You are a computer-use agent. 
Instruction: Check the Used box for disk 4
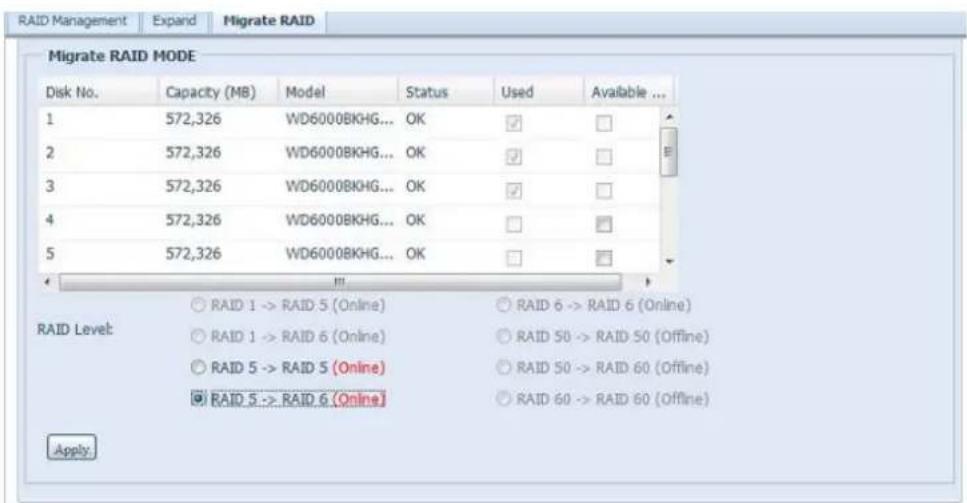pos(514,224)
